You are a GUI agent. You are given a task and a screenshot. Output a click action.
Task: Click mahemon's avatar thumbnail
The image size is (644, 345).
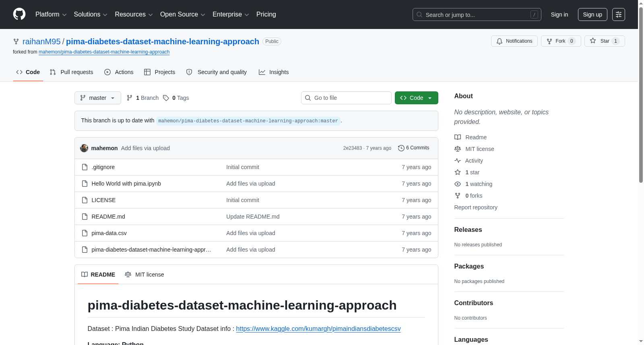(84, 148)
